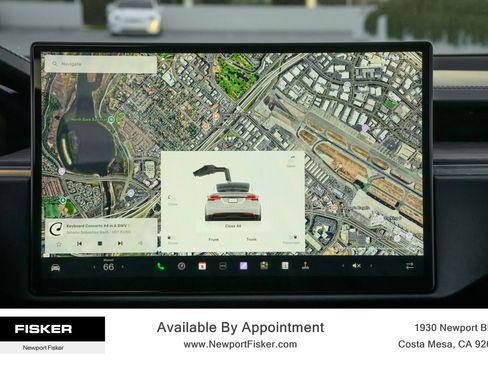
Task: Select blue map marker near freeway interchange
Action: pyautogui.click(x=131, y=193)
